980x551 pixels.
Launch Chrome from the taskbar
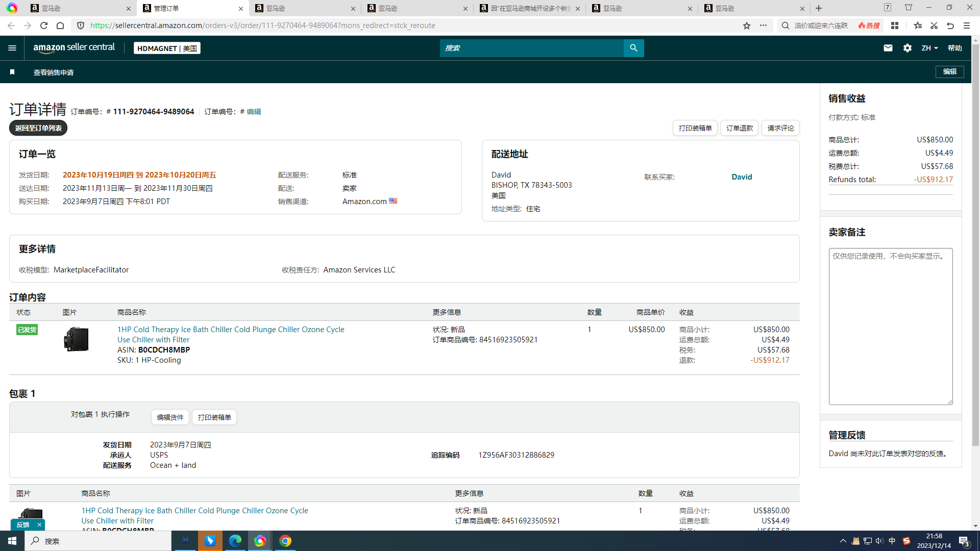[x=285, y=541]
